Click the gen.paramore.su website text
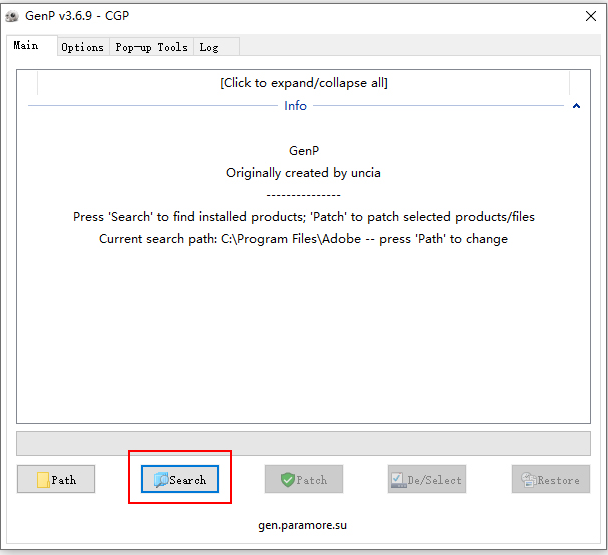The height and width of the screenshot is (555, 608). coord(302,525)
